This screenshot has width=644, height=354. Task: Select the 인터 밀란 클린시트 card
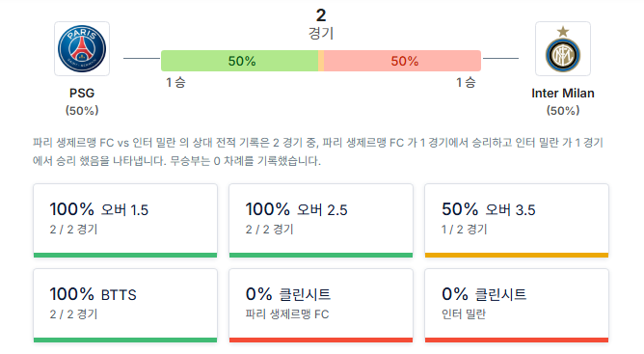(x=517, y=306)
